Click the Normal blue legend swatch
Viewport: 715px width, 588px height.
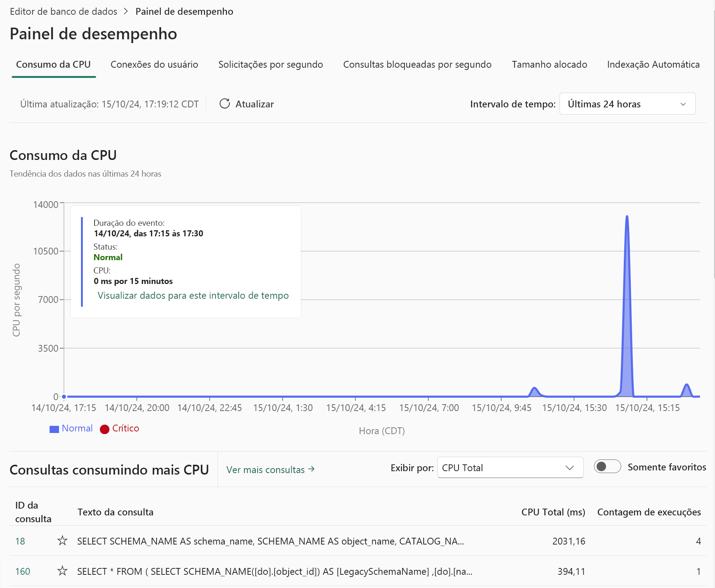tap(54, 429)
